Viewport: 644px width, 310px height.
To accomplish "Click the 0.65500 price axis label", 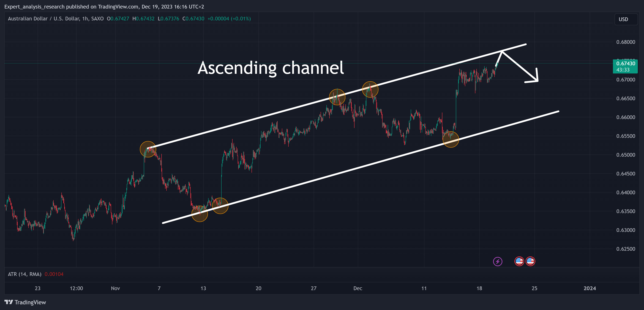I will [626, 136].
